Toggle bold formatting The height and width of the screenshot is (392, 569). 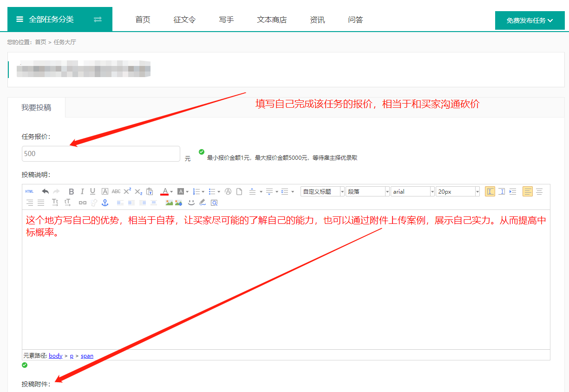[71, 191]
